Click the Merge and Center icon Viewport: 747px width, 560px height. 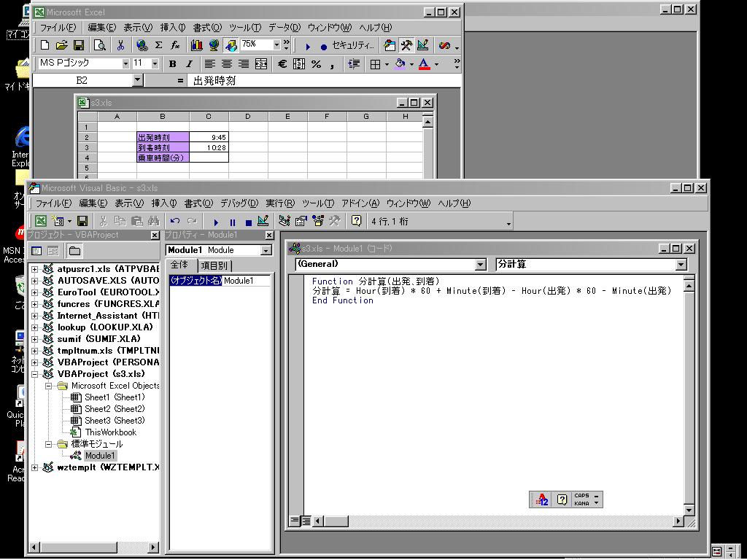(260, 64)
